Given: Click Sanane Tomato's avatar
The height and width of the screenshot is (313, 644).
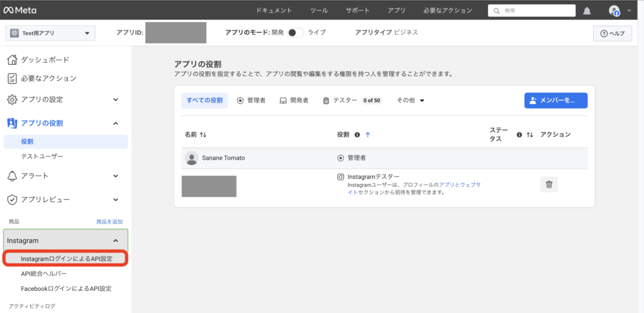Looking at the screenshot, I should point(191,158).
